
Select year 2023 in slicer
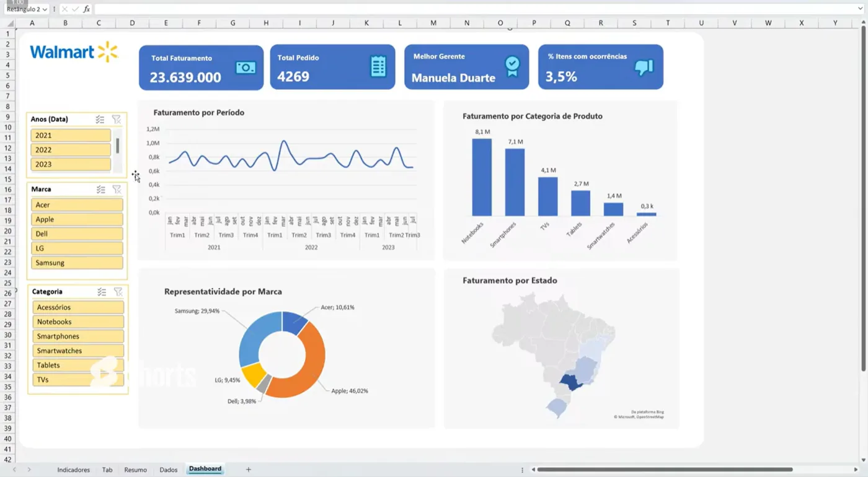(x=71, y=164)
